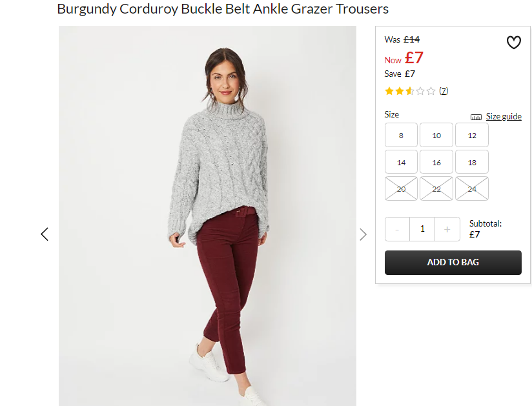Select size 12

pyautogui.click(x=472, y=135)
